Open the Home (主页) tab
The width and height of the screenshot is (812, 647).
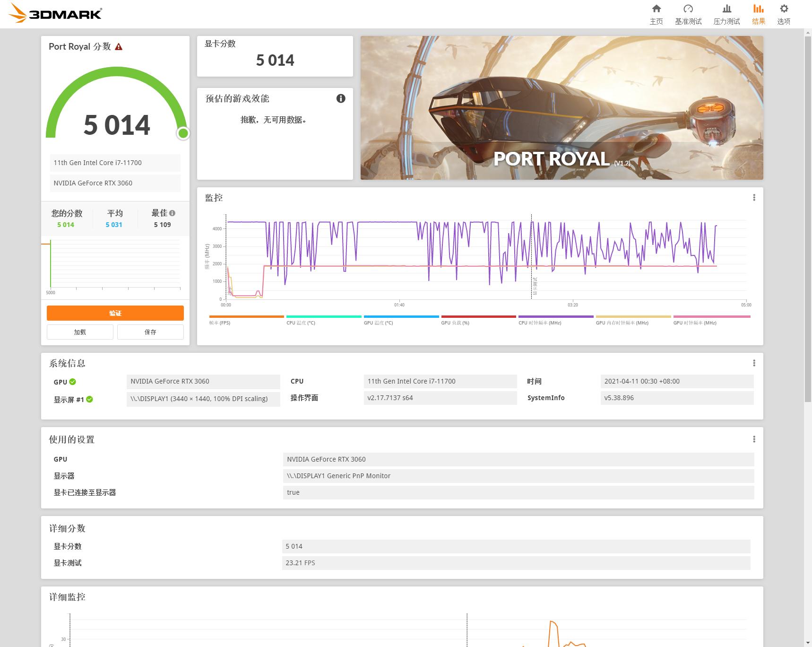(x=656, y=14)
